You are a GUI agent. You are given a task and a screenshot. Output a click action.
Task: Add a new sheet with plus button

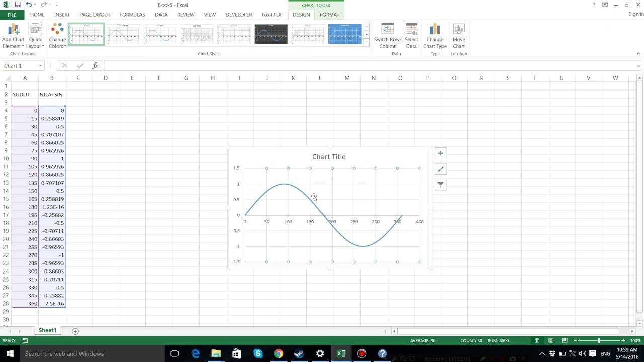[x=75, y=331]
